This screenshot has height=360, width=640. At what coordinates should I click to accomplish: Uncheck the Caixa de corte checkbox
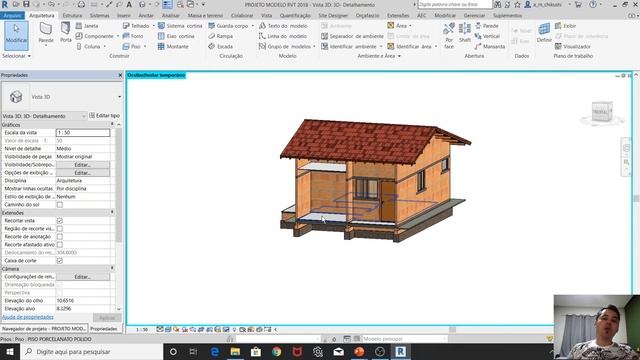point(60,260)
